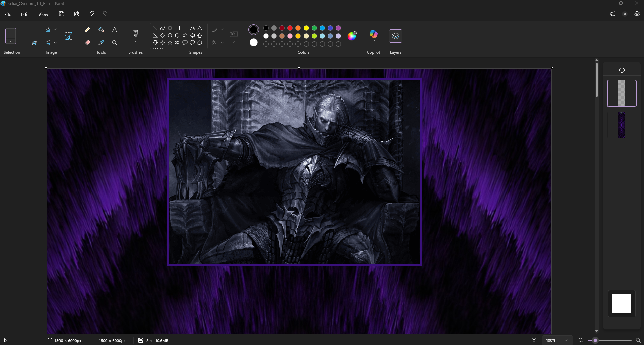Click the Crop image icon
644x345 pixels.
[x=34, y=29]
